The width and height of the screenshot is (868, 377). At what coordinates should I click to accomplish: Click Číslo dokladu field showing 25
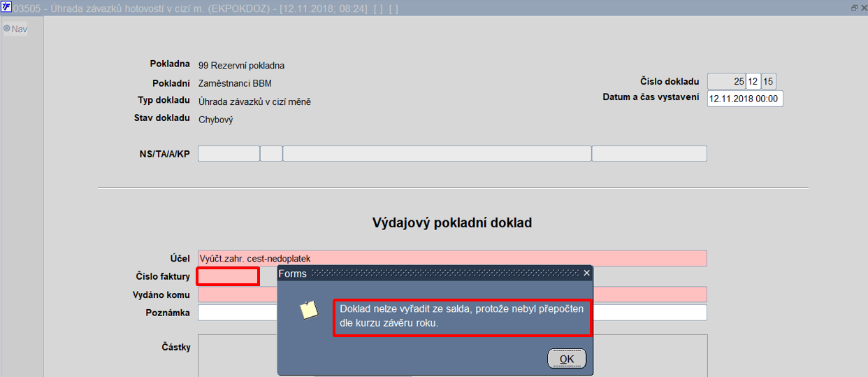click(726, 82)
